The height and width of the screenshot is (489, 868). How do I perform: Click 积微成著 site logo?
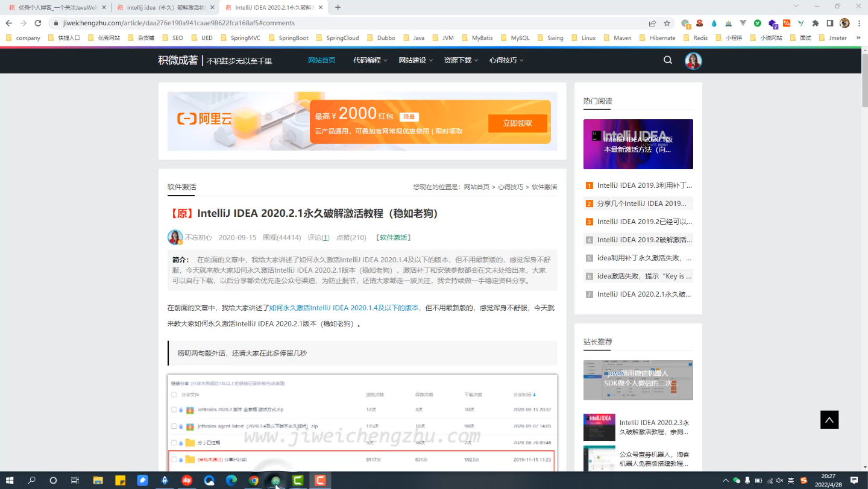[178, 60]
